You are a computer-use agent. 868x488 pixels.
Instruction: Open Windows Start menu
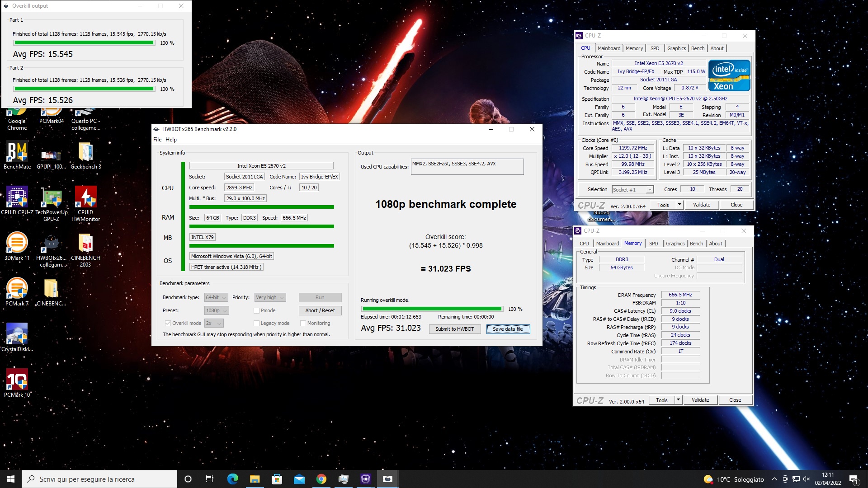11,479
